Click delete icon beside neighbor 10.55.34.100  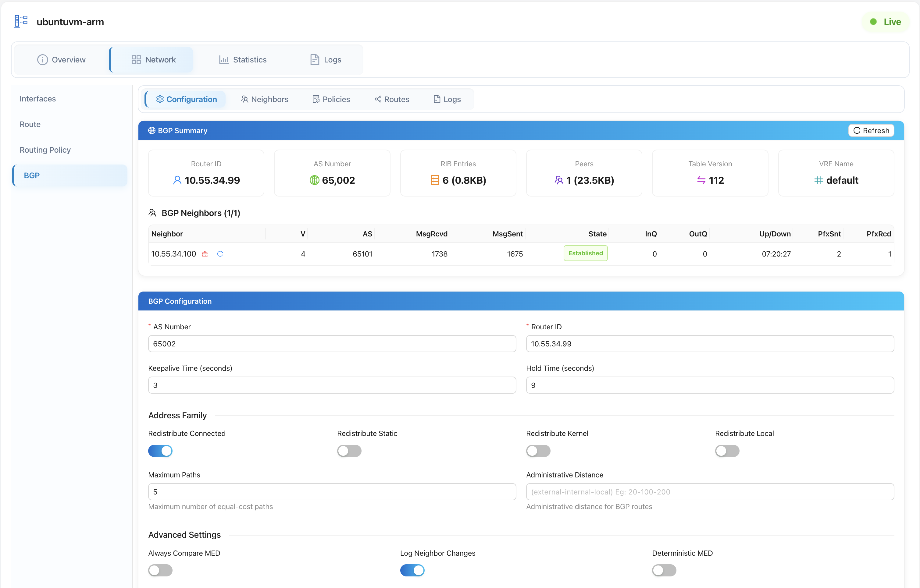(205, 254)
